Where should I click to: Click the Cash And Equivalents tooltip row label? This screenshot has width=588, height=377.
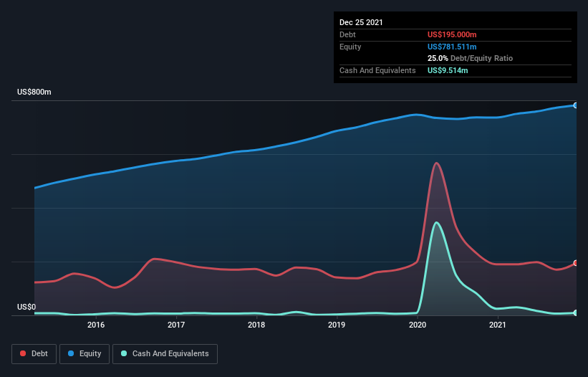377,70
